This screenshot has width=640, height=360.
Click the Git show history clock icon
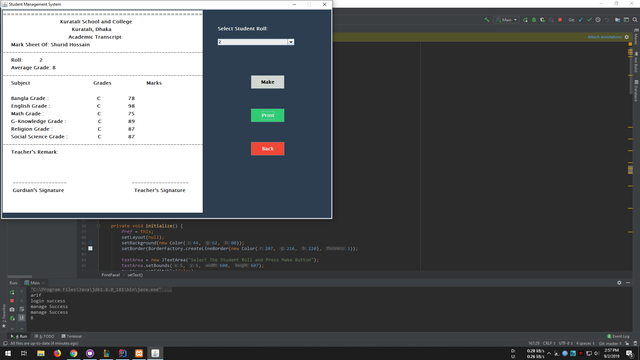598,20
